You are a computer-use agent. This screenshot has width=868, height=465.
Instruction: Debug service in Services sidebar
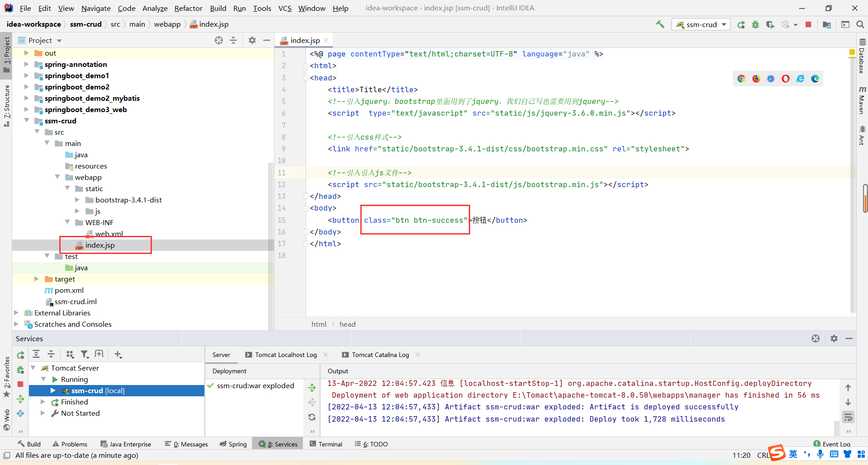point(20,370)
